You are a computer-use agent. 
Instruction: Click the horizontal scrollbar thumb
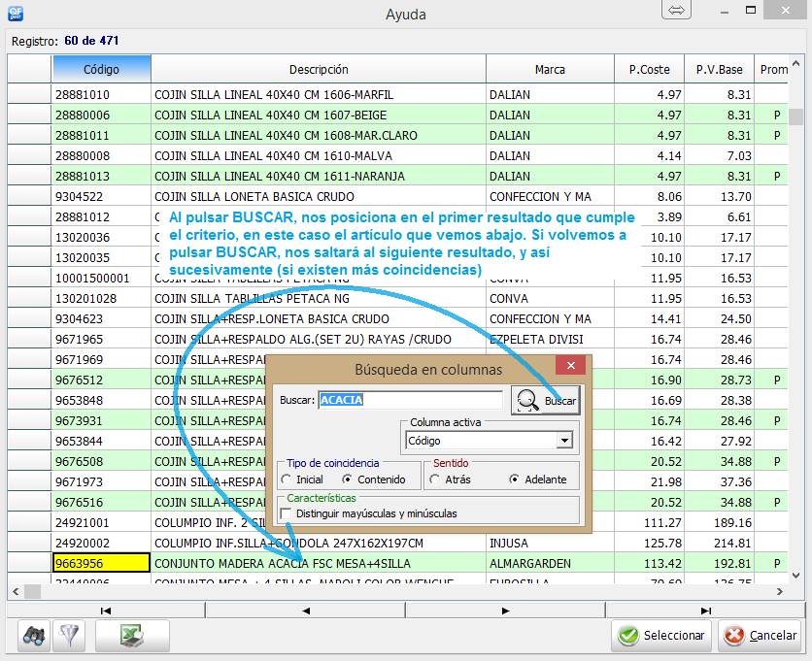coord(33,591)
